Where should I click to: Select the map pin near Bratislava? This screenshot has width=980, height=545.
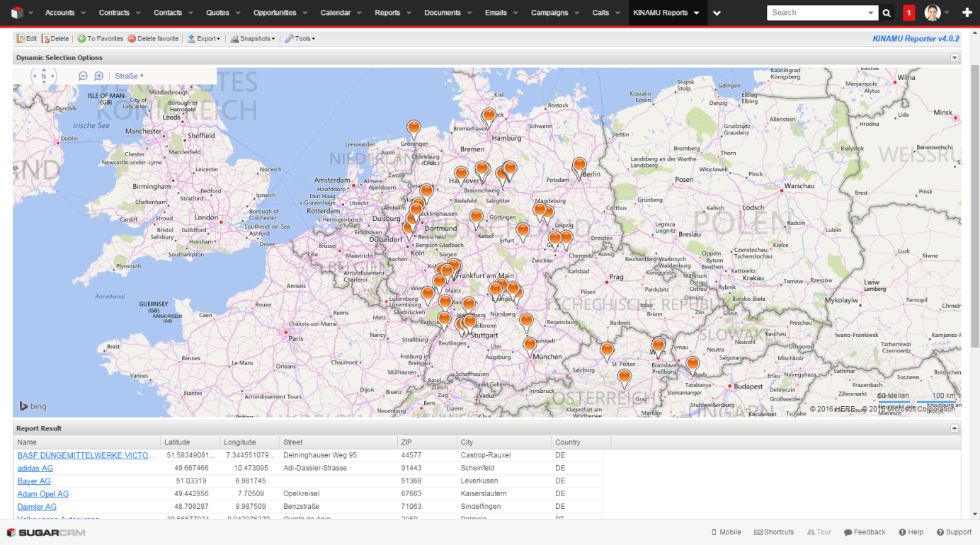[x=659, y=346]
